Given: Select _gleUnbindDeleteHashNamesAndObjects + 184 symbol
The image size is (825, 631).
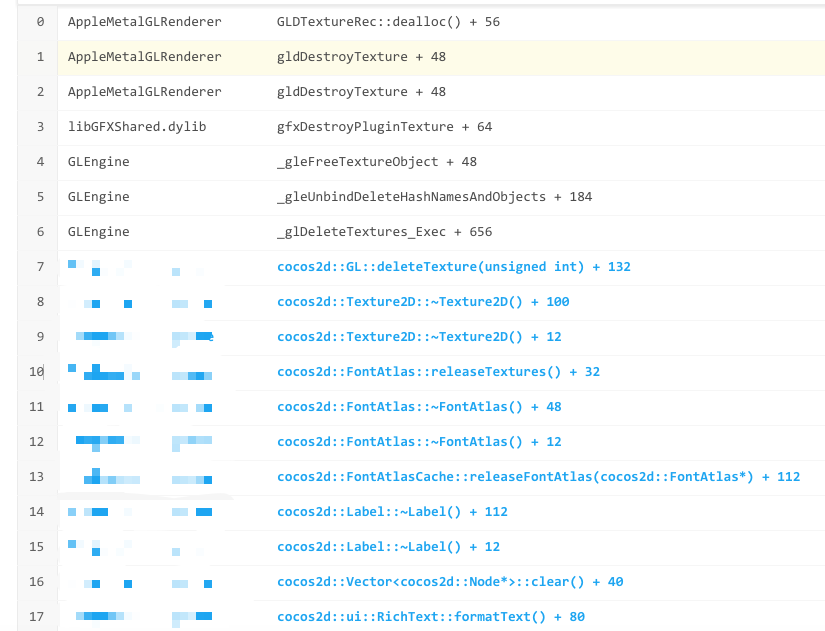Looking at the screenshot, I should point(435,197).
